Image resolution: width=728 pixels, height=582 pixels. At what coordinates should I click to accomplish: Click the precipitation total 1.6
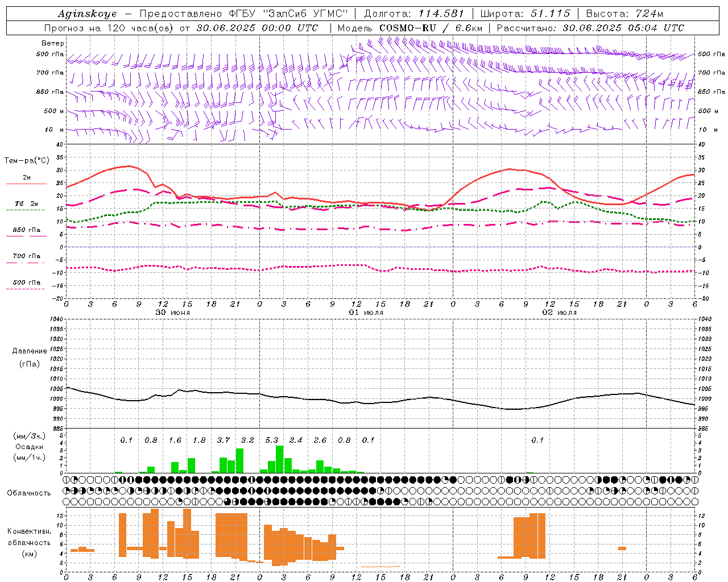175,440
